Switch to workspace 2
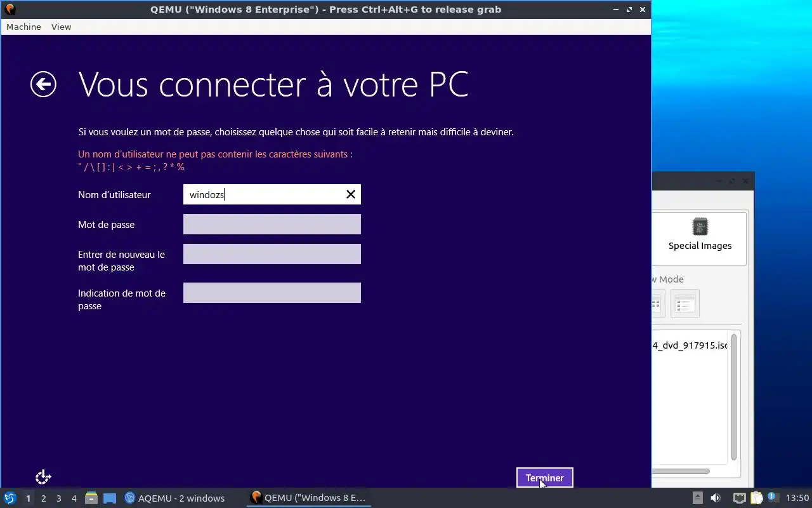Image resolution: width=812 pixels, height=508 pixels. click(x=43, y=498)
